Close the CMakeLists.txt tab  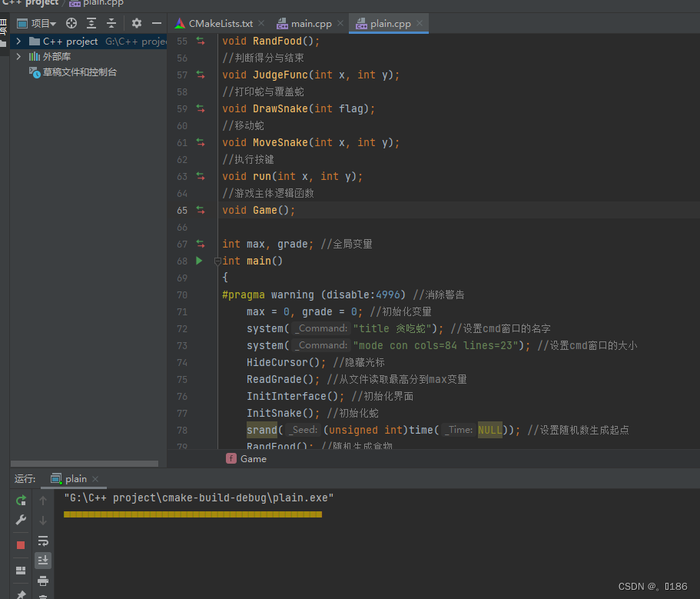click(261, 23)
